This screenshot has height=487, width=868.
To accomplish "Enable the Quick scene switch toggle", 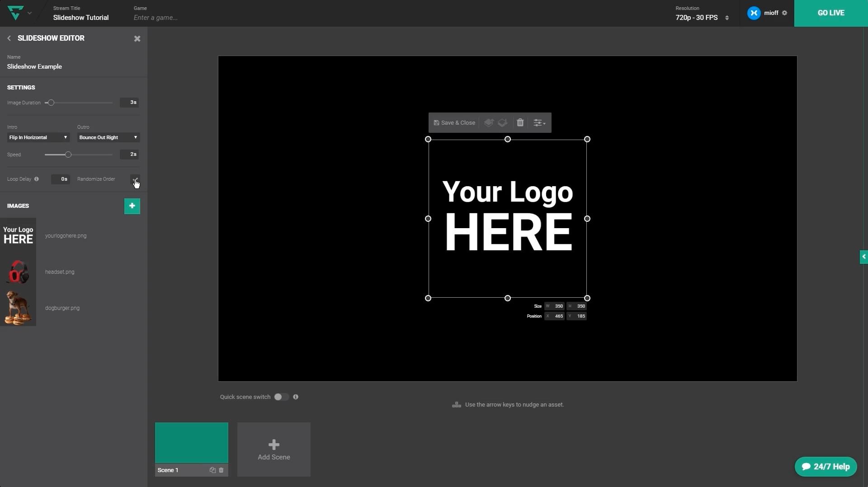I will point(281,397).
